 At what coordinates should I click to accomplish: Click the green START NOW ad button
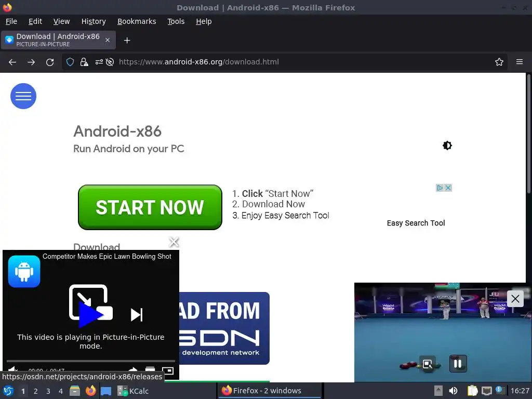tap(150, 207)
